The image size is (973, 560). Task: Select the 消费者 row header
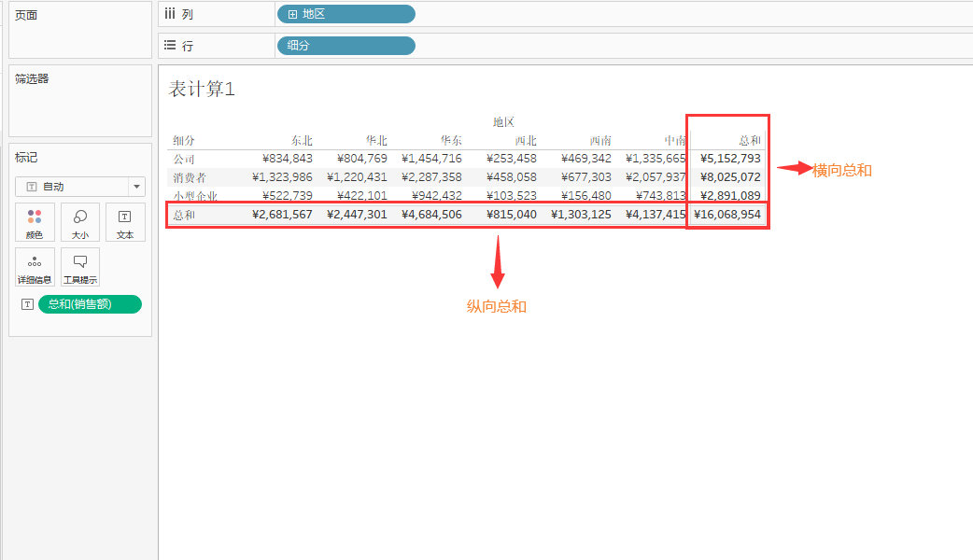[190, 177]
